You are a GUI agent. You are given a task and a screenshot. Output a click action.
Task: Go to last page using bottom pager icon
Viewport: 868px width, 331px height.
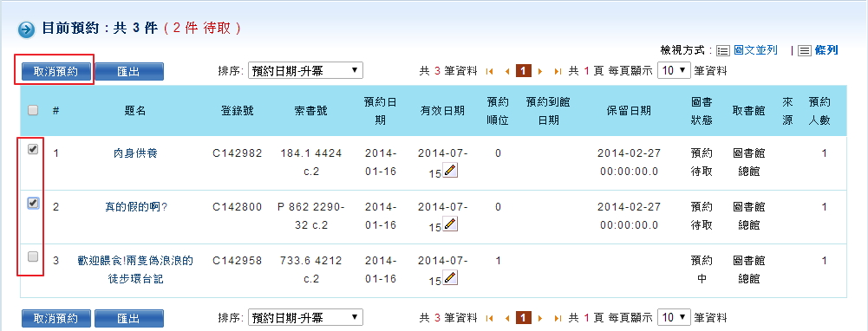[x=558, y=318]
